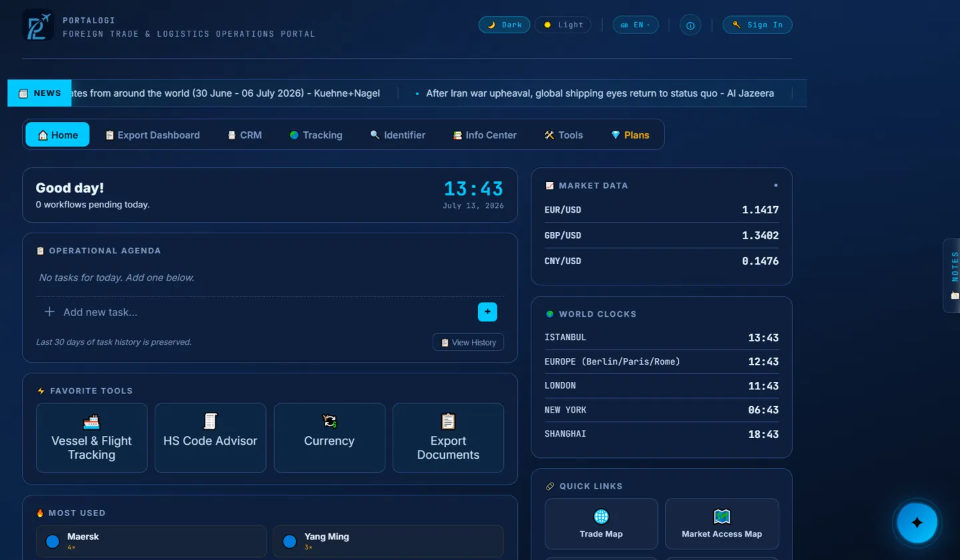This screenshot has width=960, height=560.
Task: Click the Istanbul clock row
Action: [661, 337]
